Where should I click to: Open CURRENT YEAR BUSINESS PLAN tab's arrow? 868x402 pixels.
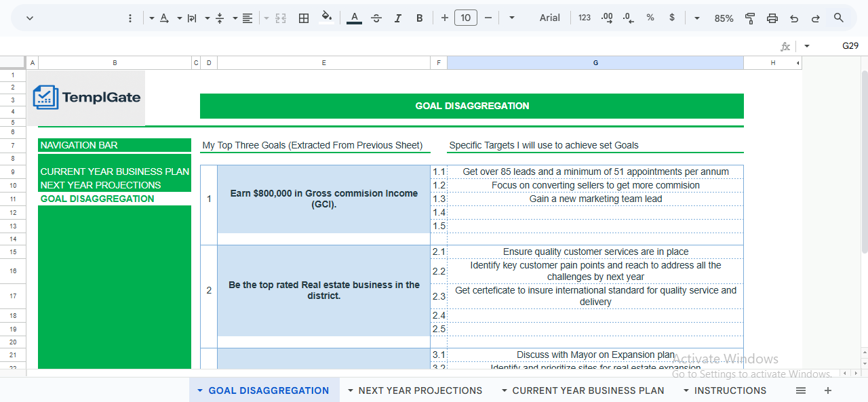coord(504,390)
